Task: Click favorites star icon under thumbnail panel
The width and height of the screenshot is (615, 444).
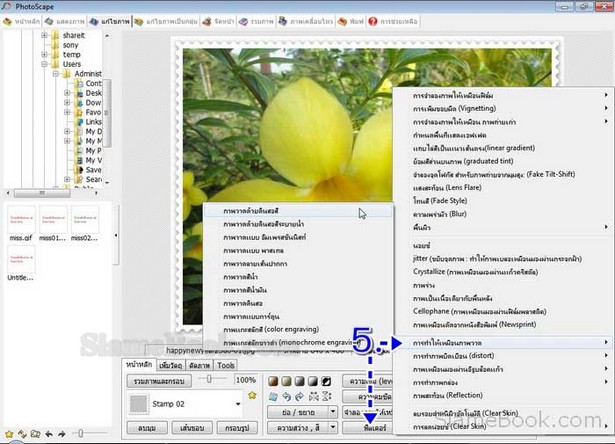Action: pyautogui.click(x=9, y=434)
